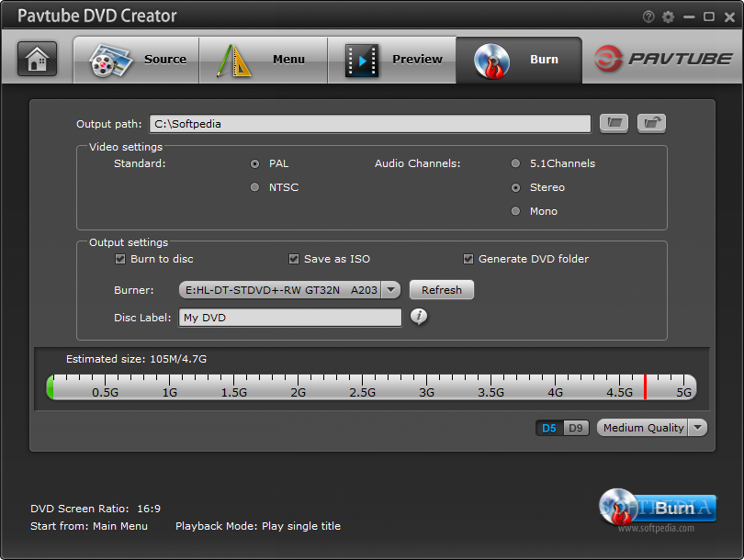Click the Refresh button

(x=441, y=290)
